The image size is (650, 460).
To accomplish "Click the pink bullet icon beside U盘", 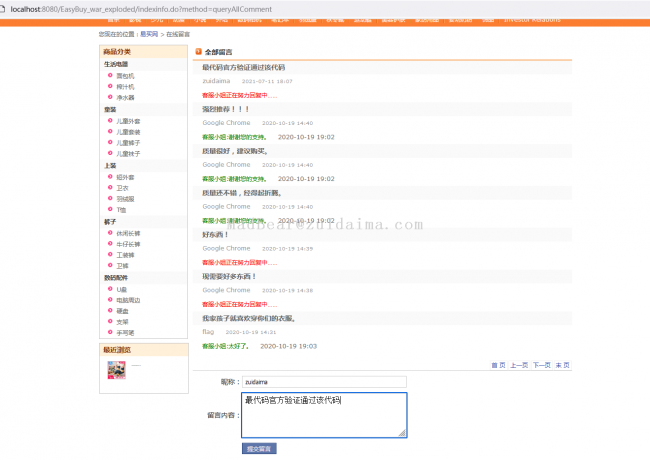I will [x=109, y=289].
